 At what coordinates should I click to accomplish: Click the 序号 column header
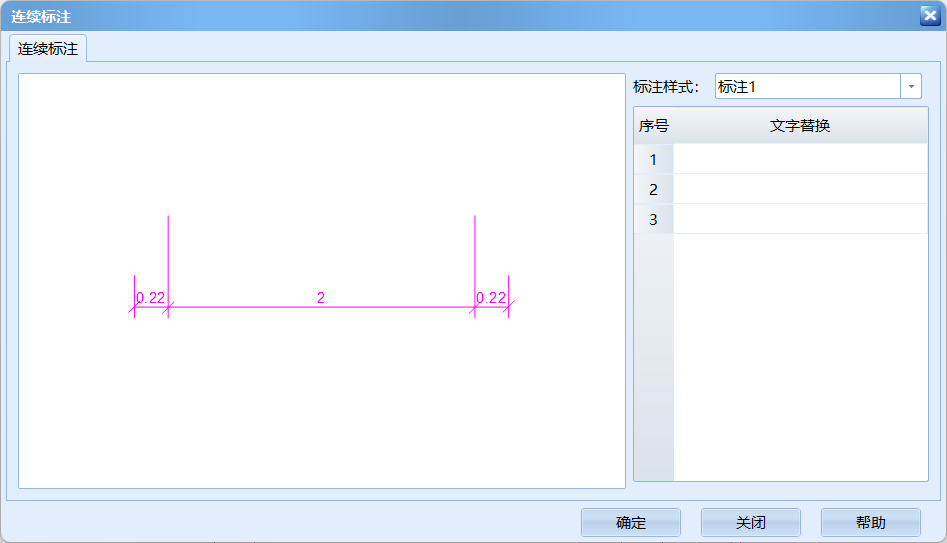pos(653,126)
